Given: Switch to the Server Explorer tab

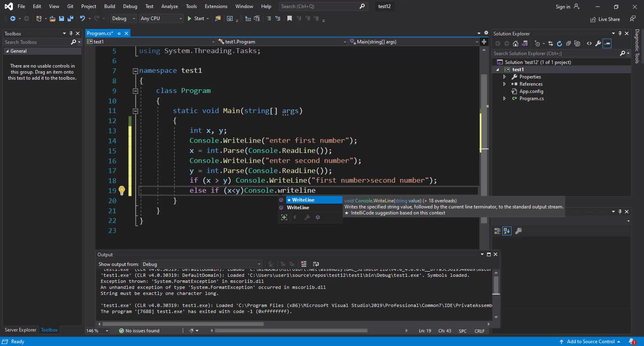Looking at the screenshot, I should (21, 330).
